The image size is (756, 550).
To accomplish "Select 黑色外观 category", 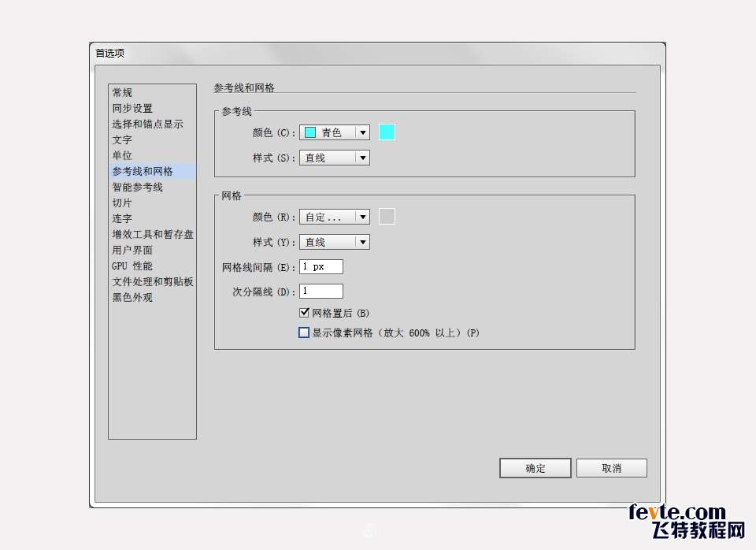I will (152, 297).
